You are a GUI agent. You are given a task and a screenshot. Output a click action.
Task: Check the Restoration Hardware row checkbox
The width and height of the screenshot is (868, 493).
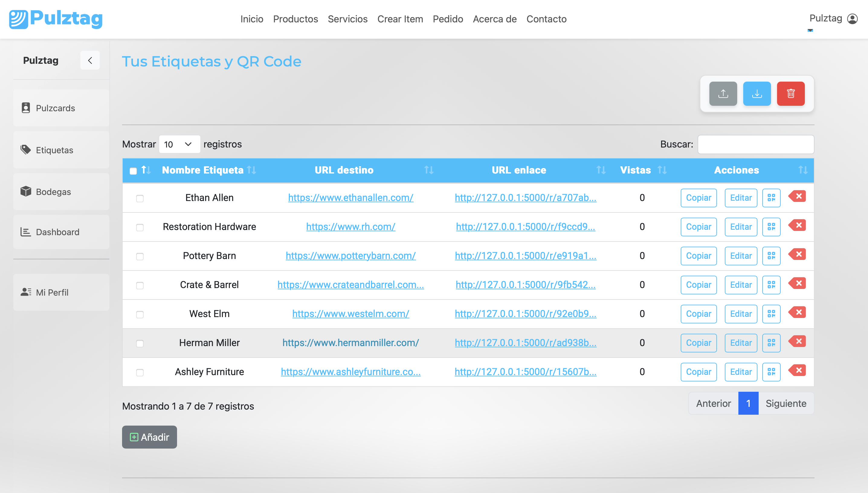140,228
